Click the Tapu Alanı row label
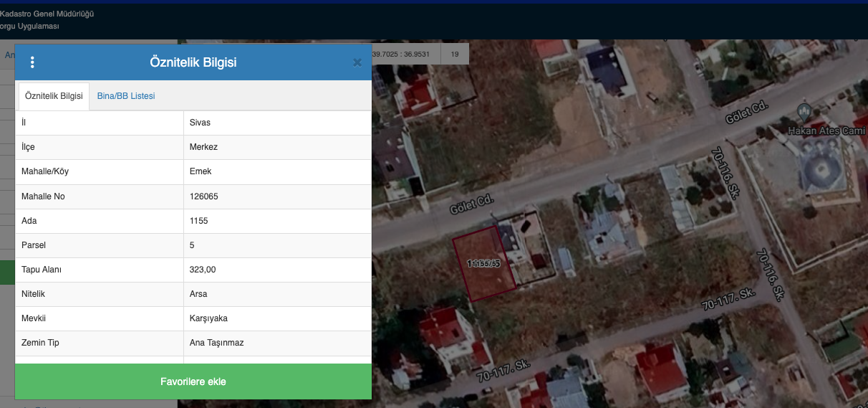The width and height of the screenshot is (868, 408). click(42, 270)
